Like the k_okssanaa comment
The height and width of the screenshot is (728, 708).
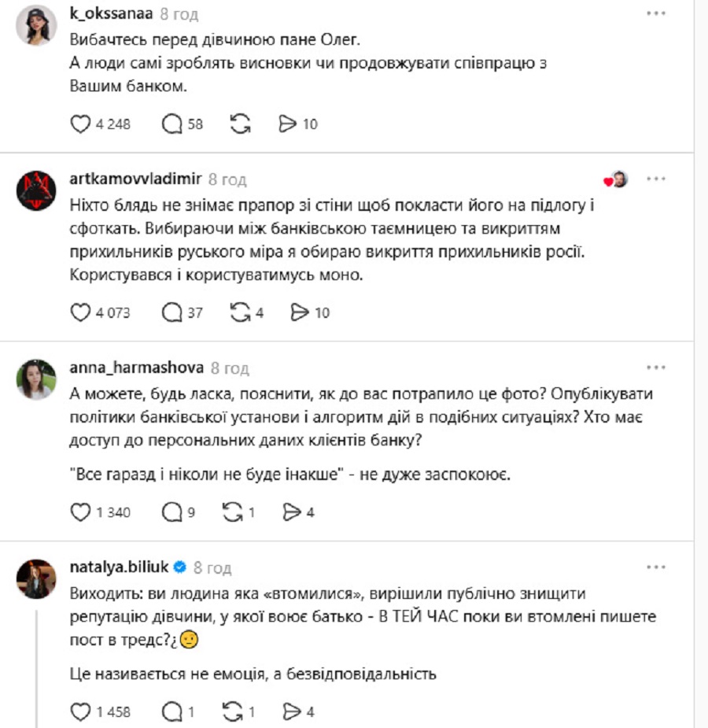(81, 124)
